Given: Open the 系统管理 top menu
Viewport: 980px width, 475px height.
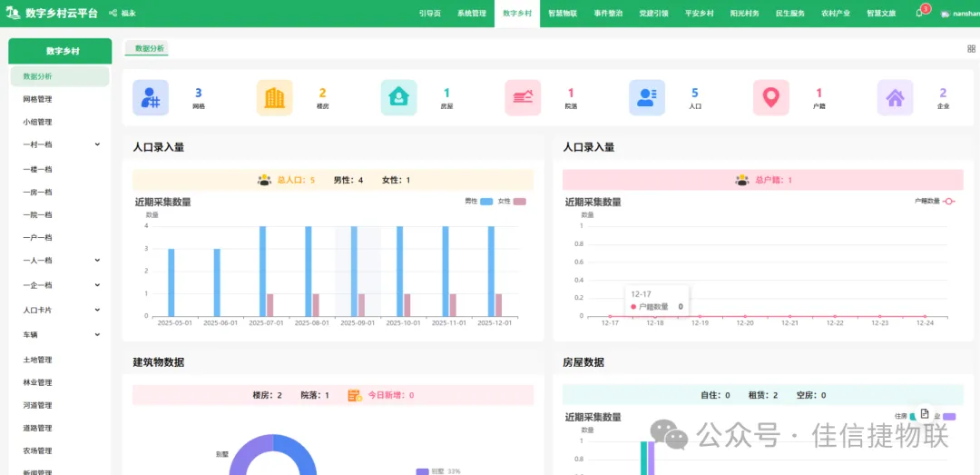Looking at the screenshot, I should pyautogui.click(x=471, y=13).
